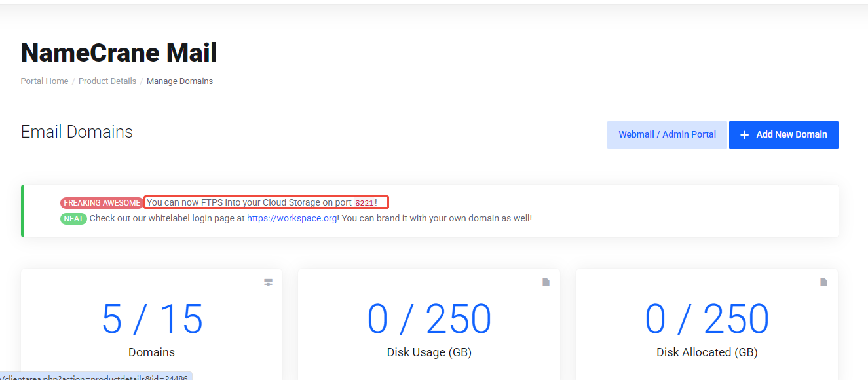Click the NameCrane Mail heading
Viewport: 868px width, 380px height.
119,52
